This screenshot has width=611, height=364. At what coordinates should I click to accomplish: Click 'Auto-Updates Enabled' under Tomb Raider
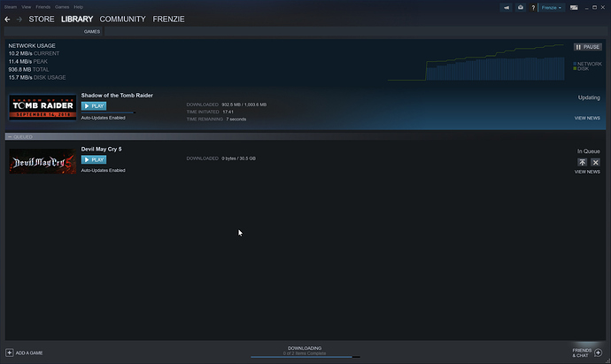(x=104, y=118)
